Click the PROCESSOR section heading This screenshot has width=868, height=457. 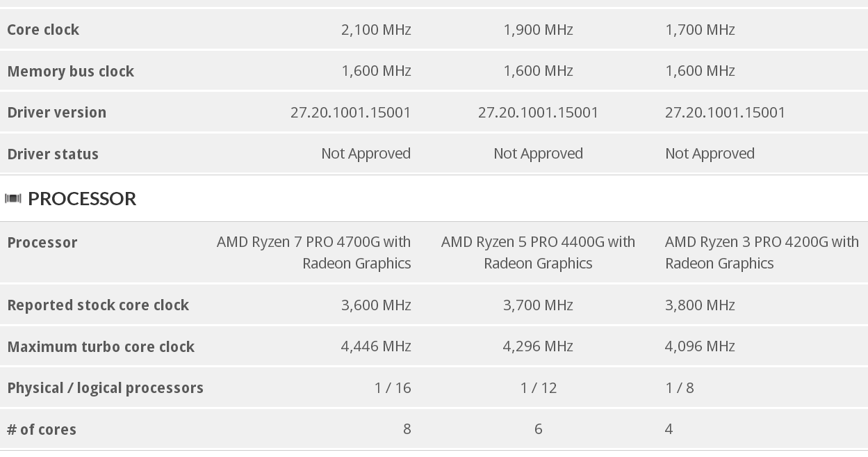coord(82,198)
